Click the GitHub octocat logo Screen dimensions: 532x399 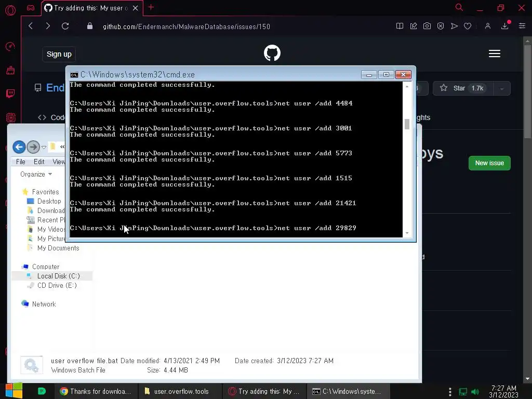[272, 53]
